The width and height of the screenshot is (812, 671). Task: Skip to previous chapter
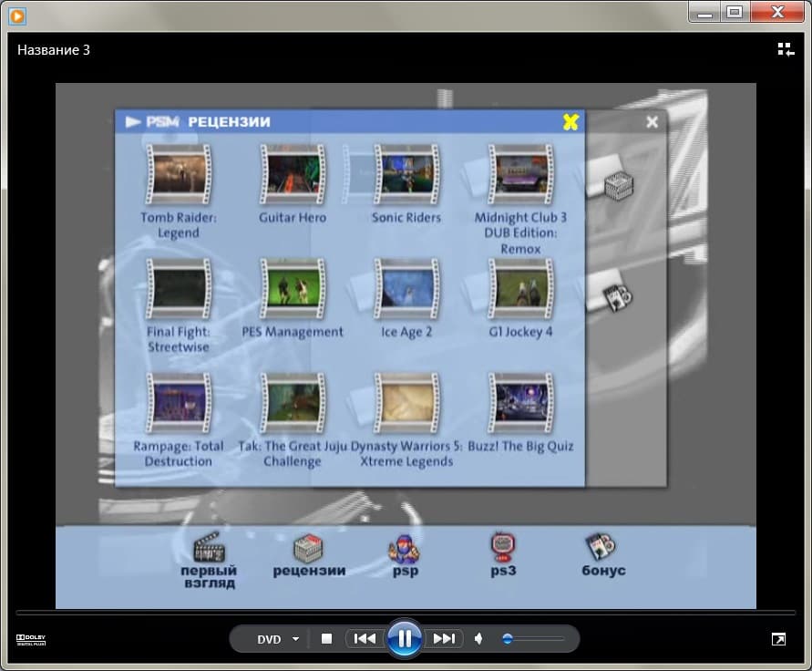(x=365, y=639)
